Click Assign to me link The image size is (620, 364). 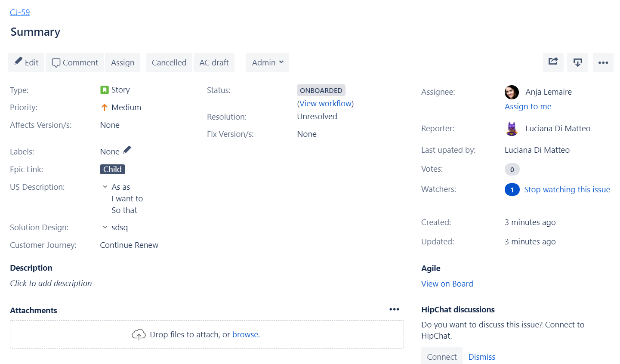click(528, 107)
